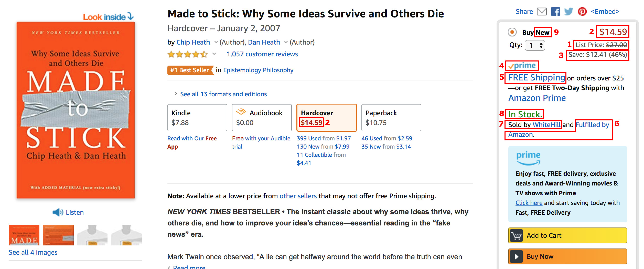The height and width of the screenshot is (269, 644).
Task: Share the page on Twitter
Action: 569,11
